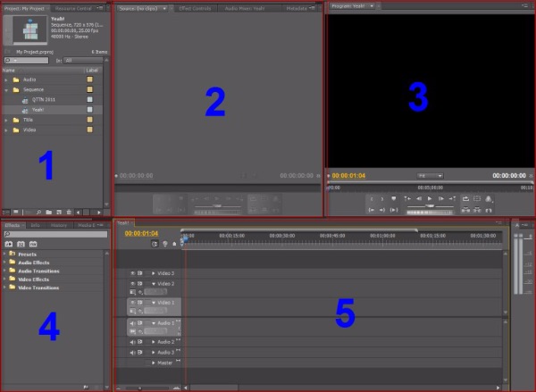The width and height of the screenshot is (536, 392).
Task: Hide the Video 3 track with eye toggle
Action: [x=134, y=272]
